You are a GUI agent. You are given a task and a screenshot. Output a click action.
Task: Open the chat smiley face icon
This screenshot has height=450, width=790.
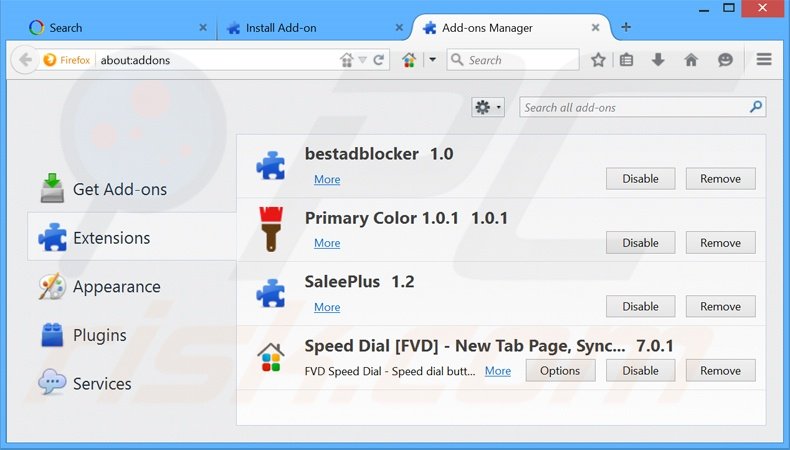[725, 60]
